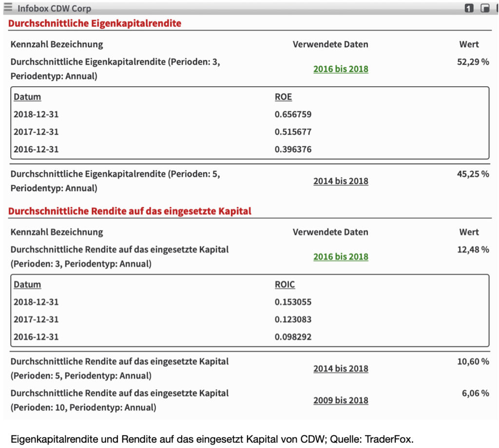The height and width of the screenshot is (448, 499).
Task: Click the Durchschnittliche Eigenkapitalrendite section heading
Action: 95,23
